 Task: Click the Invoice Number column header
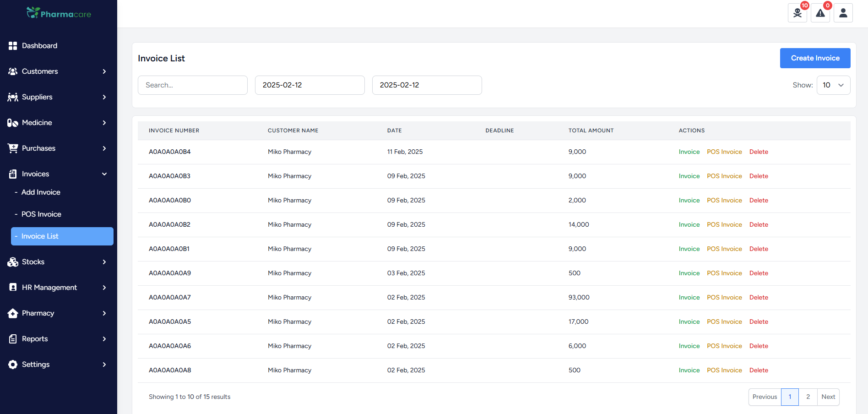click(x=174, y=131)
